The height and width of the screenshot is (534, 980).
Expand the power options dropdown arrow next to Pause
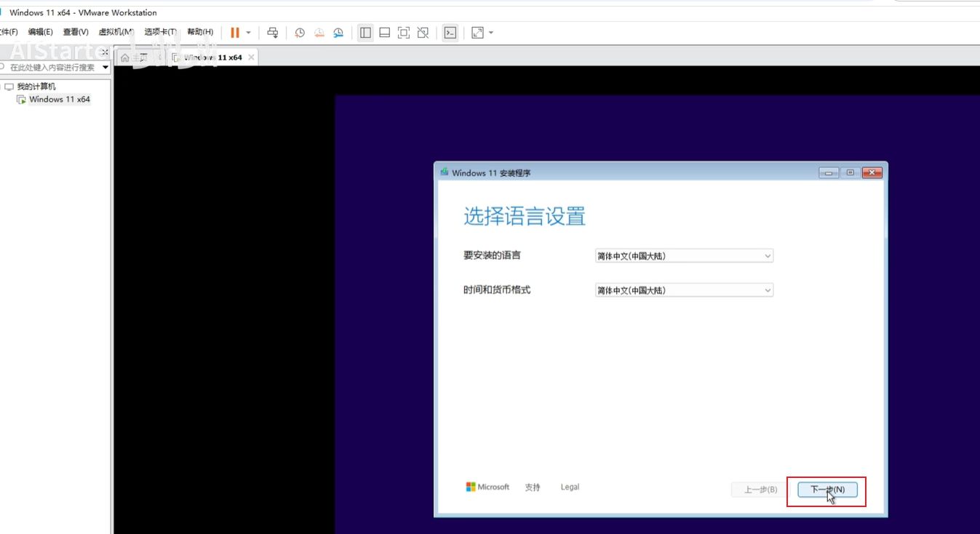click(x=248, y=33)
